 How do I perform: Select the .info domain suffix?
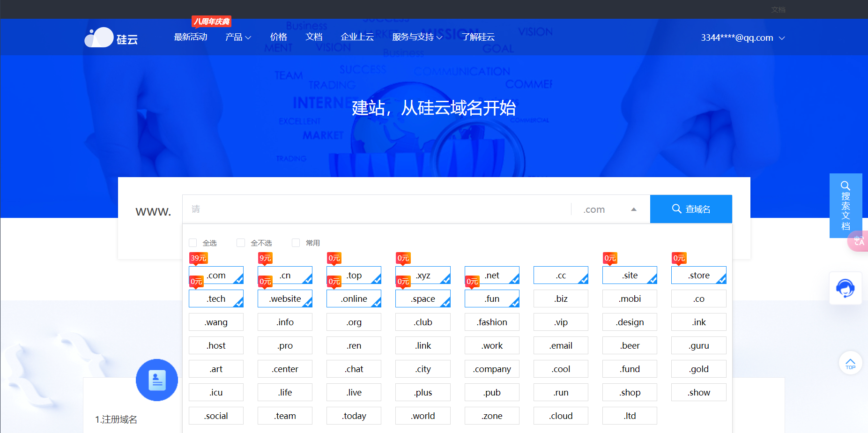pyautogui.click(x=285, y=322)
